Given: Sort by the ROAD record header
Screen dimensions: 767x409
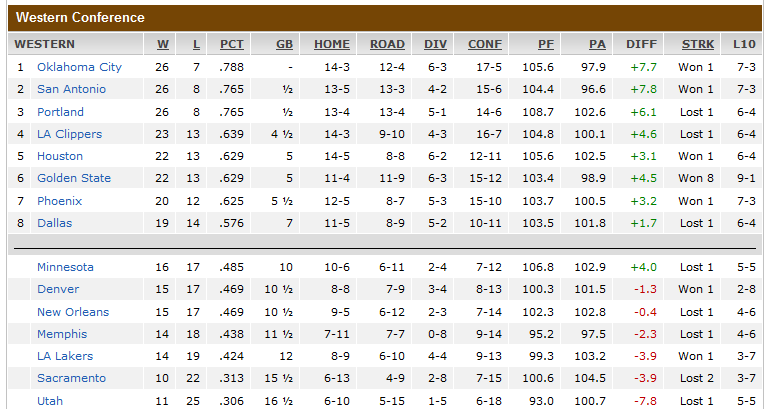Looking at the screenshot, I should [387, 44].
